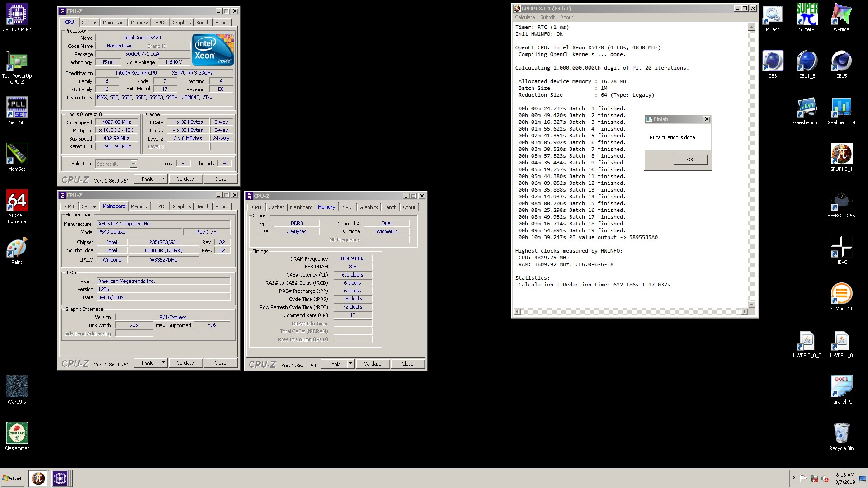Viewport: 868px width, 488px height.
Task: Open Bench tab in Mainboard CPU-Z window
Action: pos(203,206)
